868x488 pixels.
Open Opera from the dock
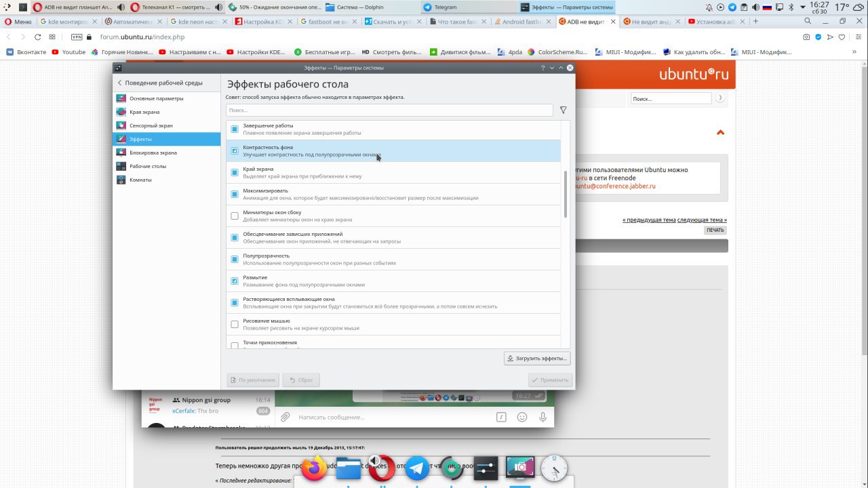[383, 468]
